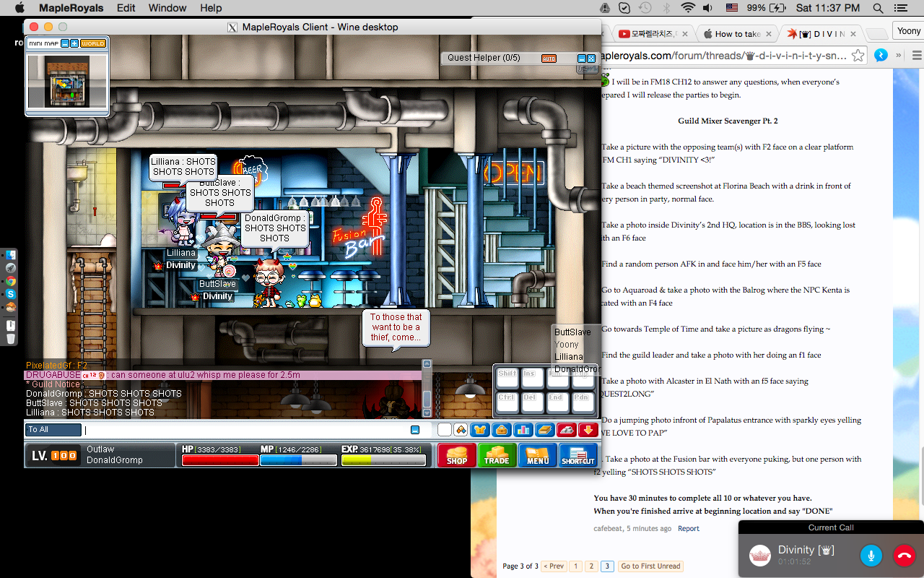924x578 pixels.
Task: Click 'PixelatedGf : F2' chat line
Action: (56, 366)
